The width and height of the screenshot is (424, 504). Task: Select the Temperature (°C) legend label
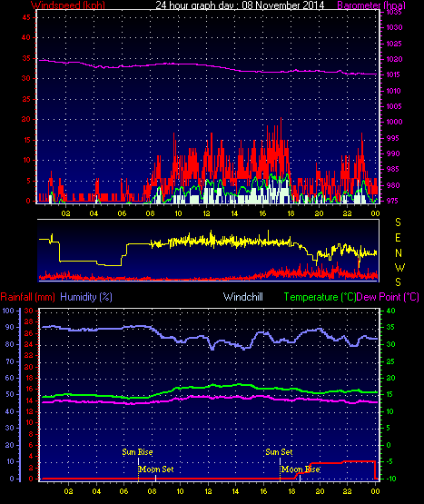tap(320, 297)
